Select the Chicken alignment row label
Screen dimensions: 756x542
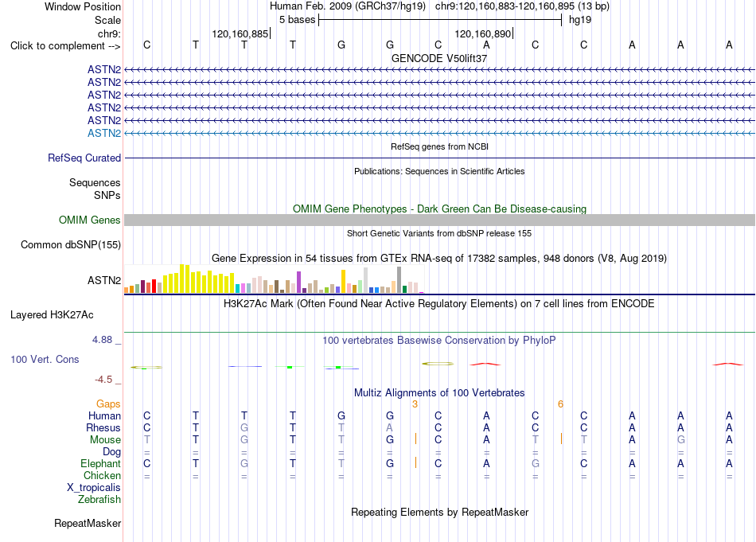pos(102,475)
